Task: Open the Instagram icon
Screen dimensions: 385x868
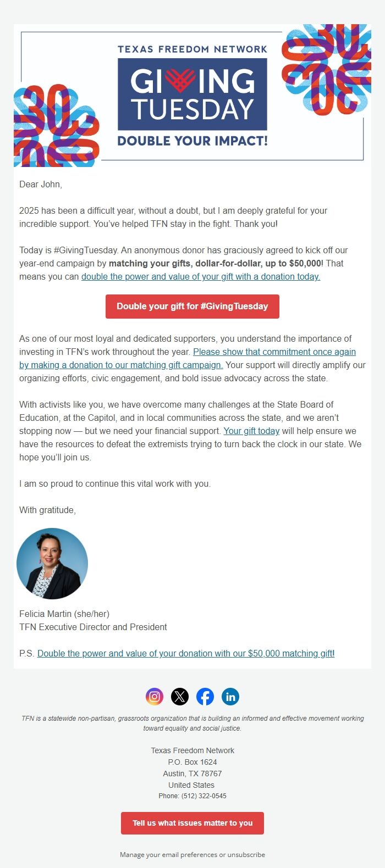Action: tap(155, 697)
